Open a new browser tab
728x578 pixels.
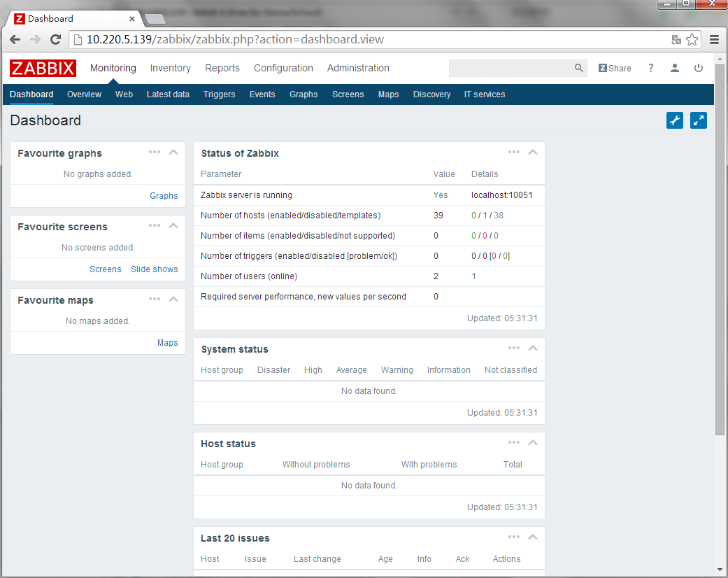click(x=155, y=19)
